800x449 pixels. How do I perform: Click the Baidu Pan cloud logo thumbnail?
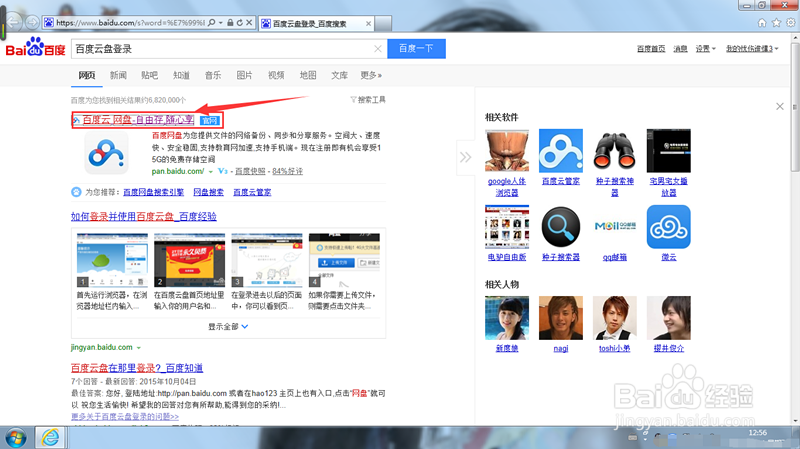(106, 153)
